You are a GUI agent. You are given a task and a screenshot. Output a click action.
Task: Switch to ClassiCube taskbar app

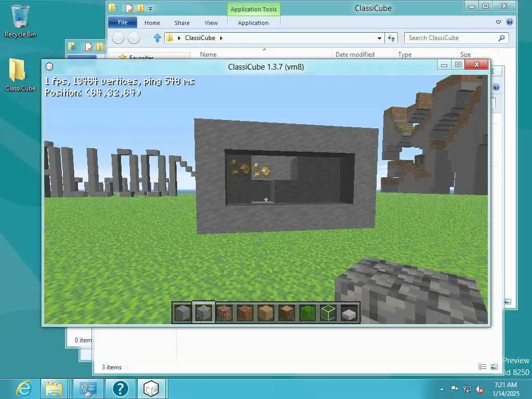pos(151,389)
